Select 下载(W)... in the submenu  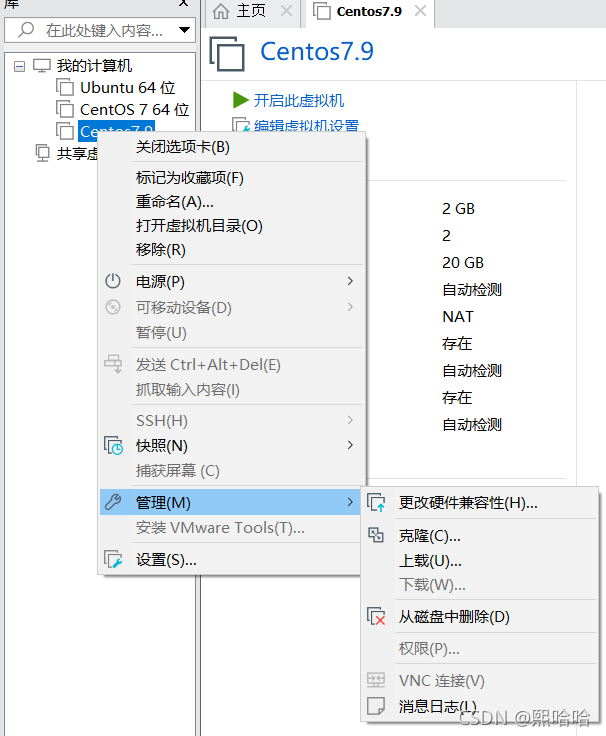click(432, 585)
